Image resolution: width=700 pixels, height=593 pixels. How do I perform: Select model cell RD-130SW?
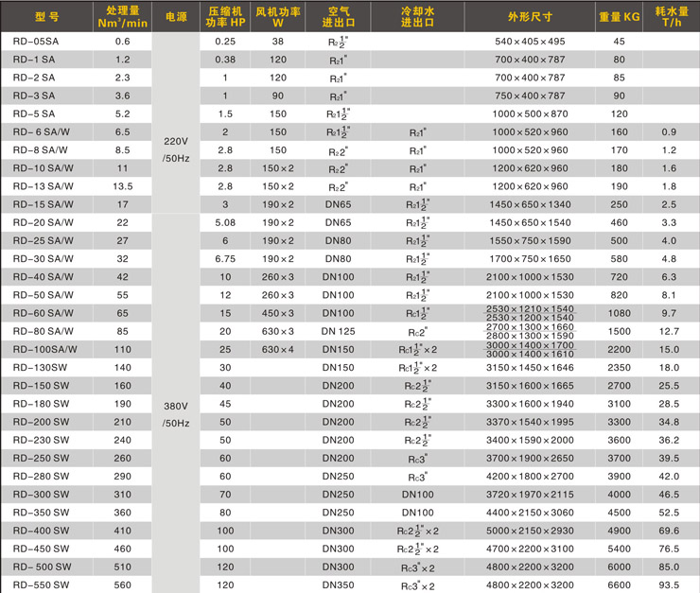click(x=40, y=367)
